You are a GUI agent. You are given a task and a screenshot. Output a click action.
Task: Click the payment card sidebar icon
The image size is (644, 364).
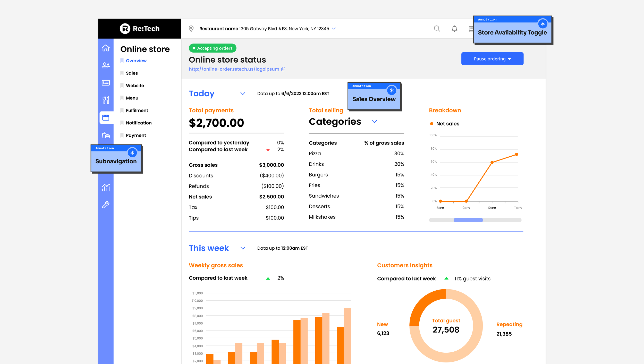pos(106,83)
